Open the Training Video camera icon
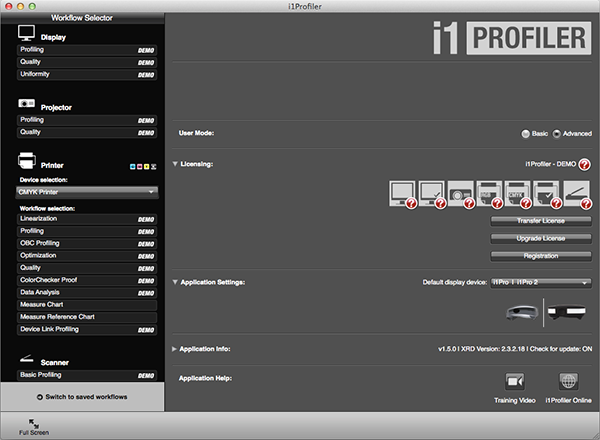Viewport: 600px width, 440px height. click(x=515, y=381)
